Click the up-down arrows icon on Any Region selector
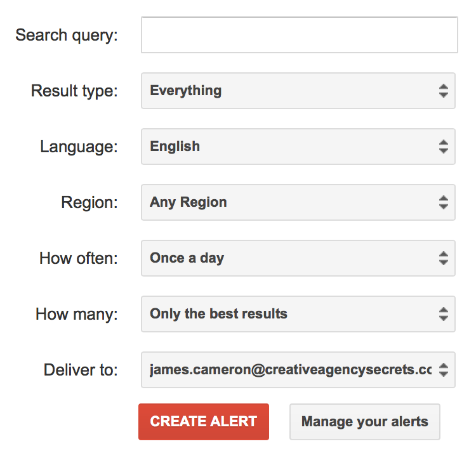 pyautogui.click(x=444, y=202)
